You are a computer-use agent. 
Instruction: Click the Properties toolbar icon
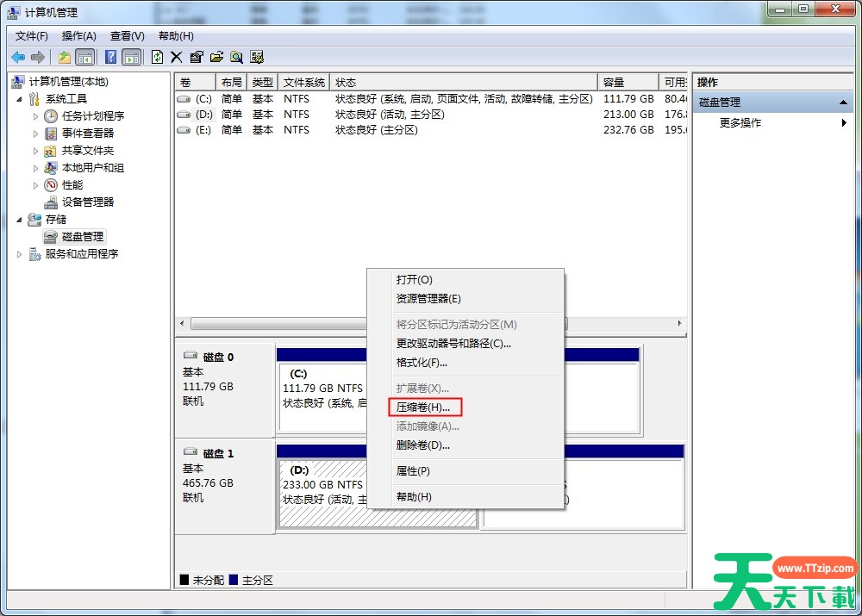click(197, 57)
